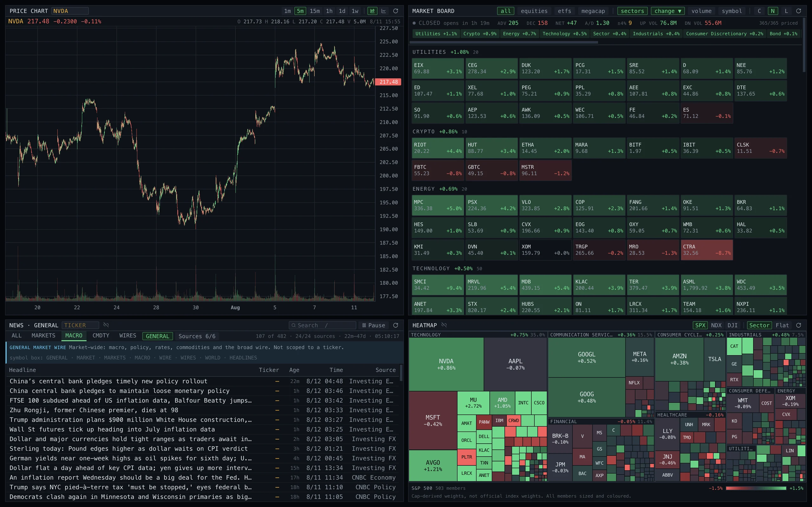Click the heatmap unlink icon
Image resolution: width=812 pixels, height=507 pixels.
[444, 325]
